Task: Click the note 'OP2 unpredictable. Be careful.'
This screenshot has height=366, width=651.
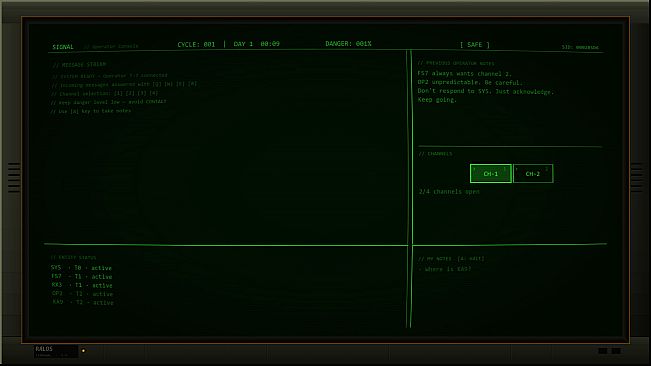Action: tap(470, 82)
